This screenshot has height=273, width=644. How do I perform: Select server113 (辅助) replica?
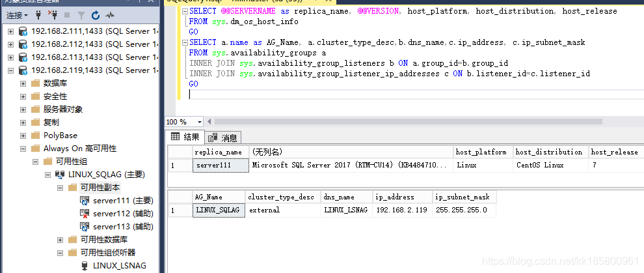[x=123, y=227]
